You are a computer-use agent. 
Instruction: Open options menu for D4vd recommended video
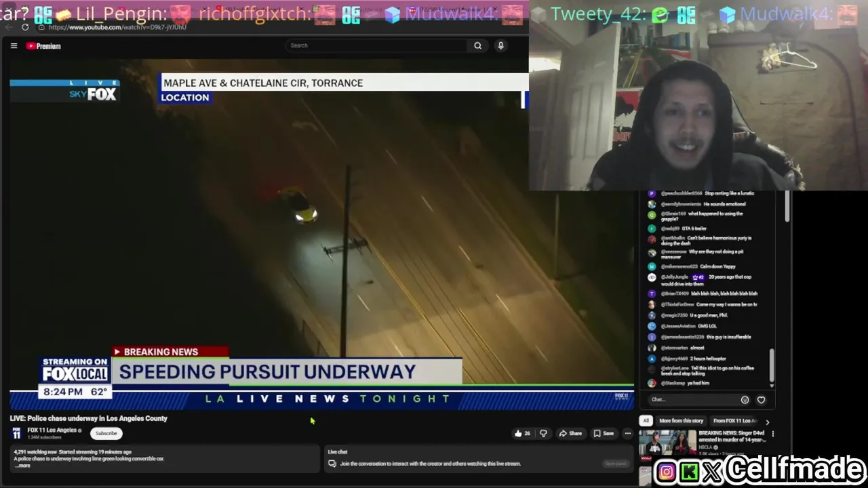coord(772,434)
